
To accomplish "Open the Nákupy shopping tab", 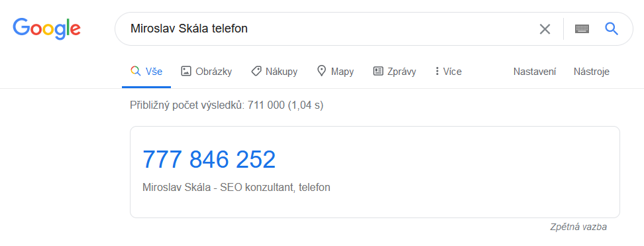I will [x=274, y=72].
